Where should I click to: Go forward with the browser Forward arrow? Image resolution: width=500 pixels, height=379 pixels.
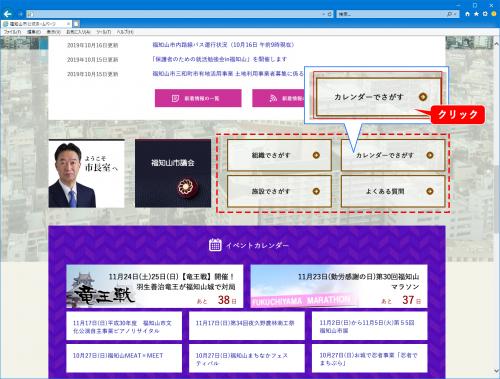(20, 14)
